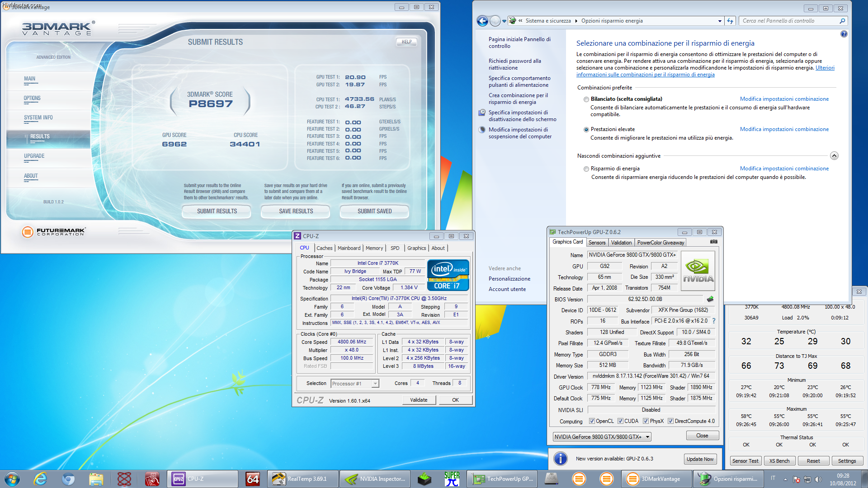The width and height of the screenshot is (868, 488).
Task: Click SUBMIT SAVED in 3DMark Vantage
Action: point(374,211)
